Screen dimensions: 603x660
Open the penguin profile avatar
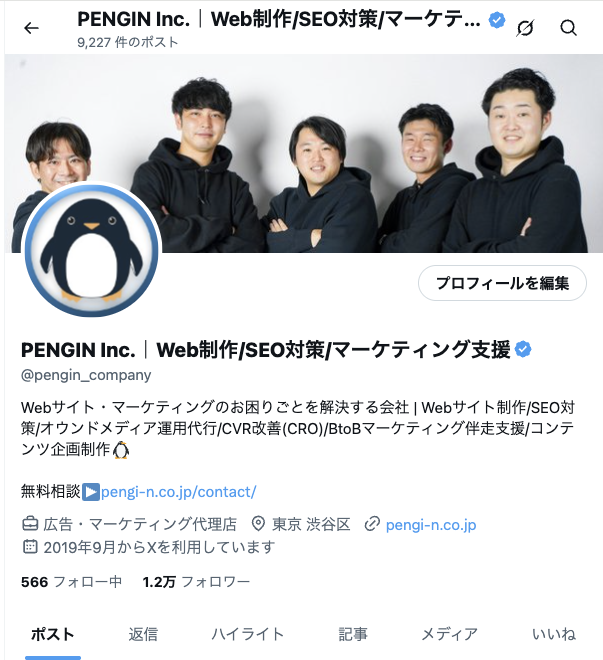(91, 250)
